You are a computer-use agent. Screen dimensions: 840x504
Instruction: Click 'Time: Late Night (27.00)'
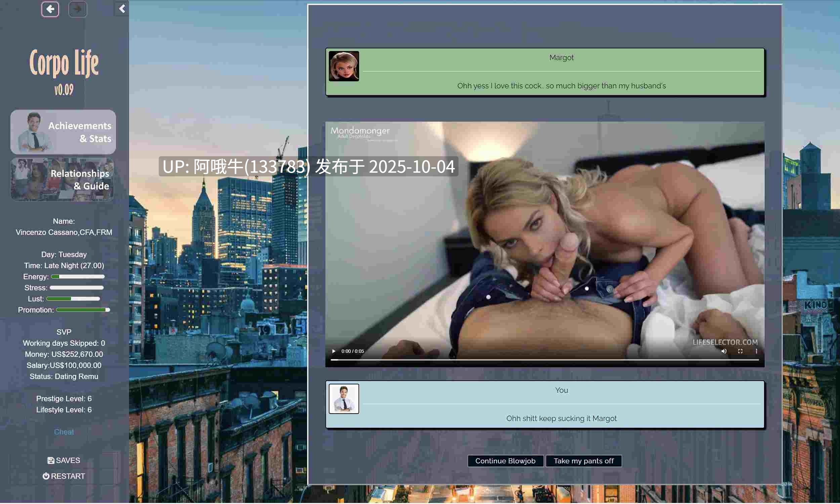(64, 265)
